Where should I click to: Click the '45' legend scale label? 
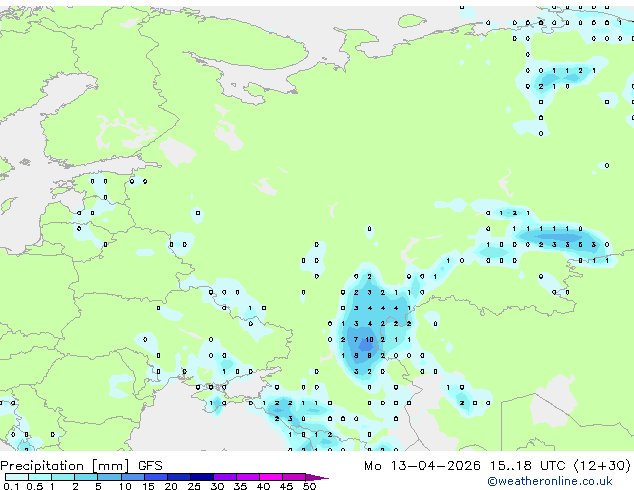point(286,486)
